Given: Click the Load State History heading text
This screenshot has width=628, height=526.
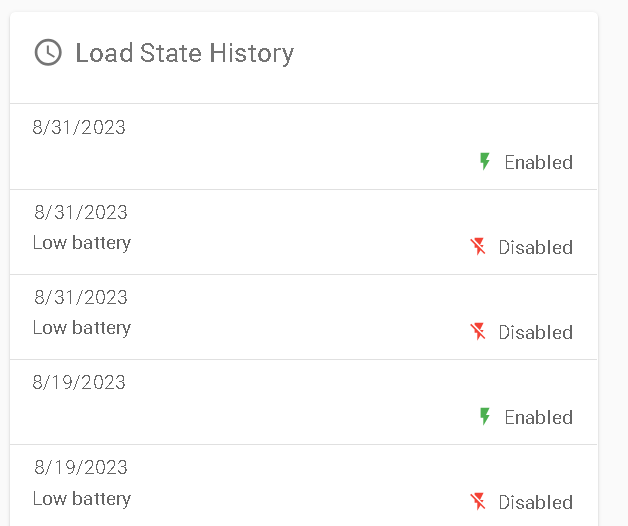Looking at the screenshot, I should point(185,53).
